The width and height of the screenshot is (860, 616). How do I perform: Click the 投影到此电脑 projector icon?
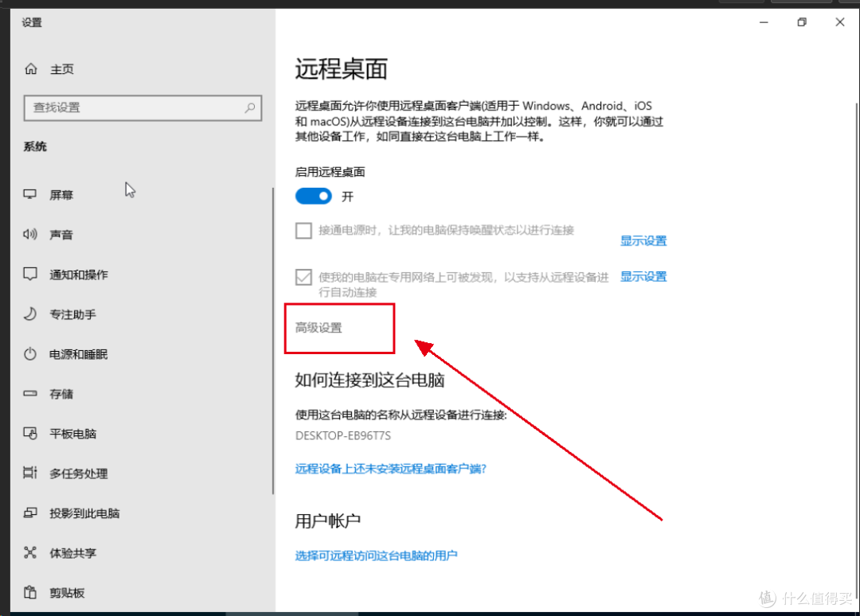pos(29,513)
